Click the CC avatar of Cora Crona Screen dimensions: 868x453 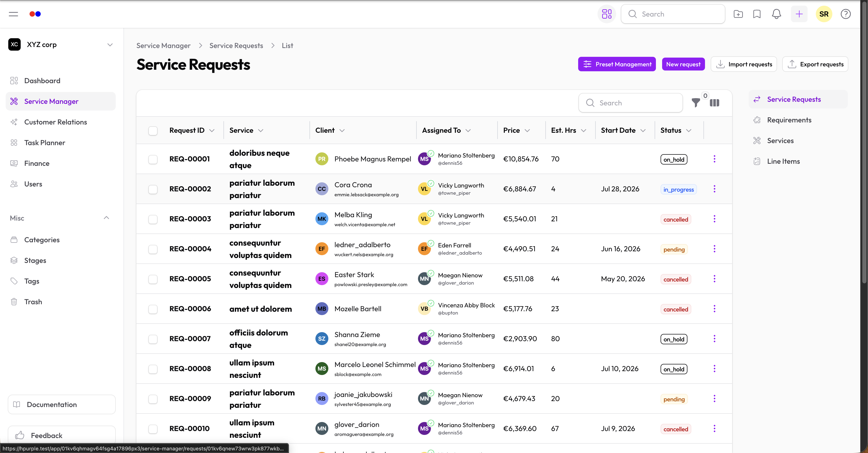322,189
